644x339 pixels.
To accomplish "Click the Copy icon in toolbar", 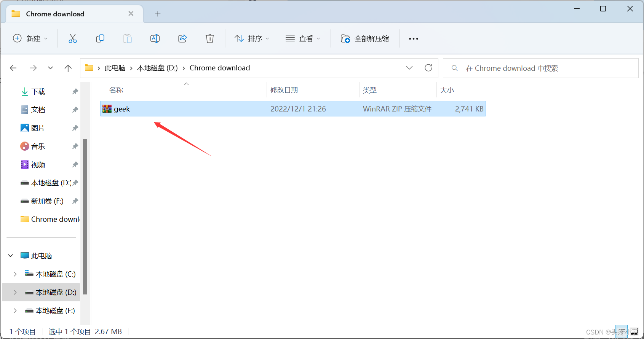I will click(100, 38).
